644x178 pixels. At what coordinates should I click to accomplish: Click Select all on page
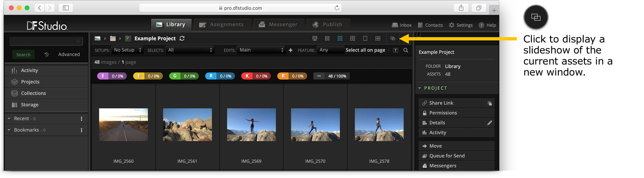pos(365,50)
